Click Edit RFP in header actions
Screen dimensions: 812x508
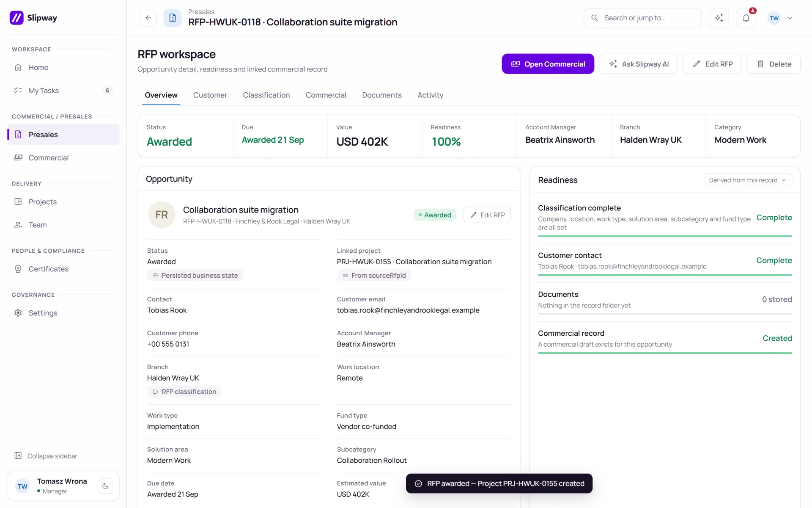point(712,64)
